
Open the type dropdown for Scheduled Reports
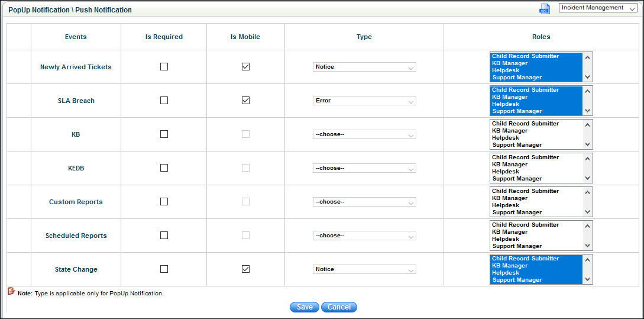click(x=364, y=236)
